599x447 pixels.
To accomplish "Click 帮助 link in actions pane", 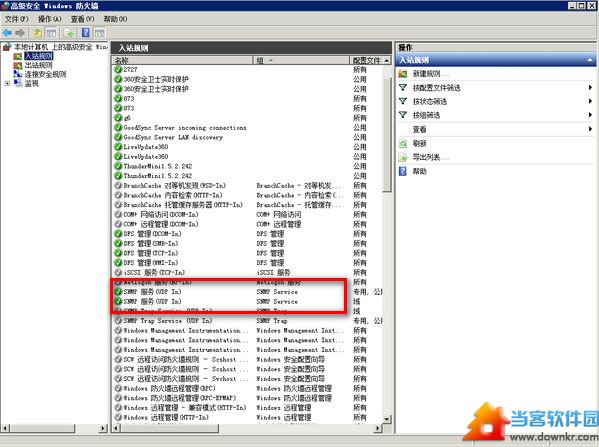I will (419, 172).
